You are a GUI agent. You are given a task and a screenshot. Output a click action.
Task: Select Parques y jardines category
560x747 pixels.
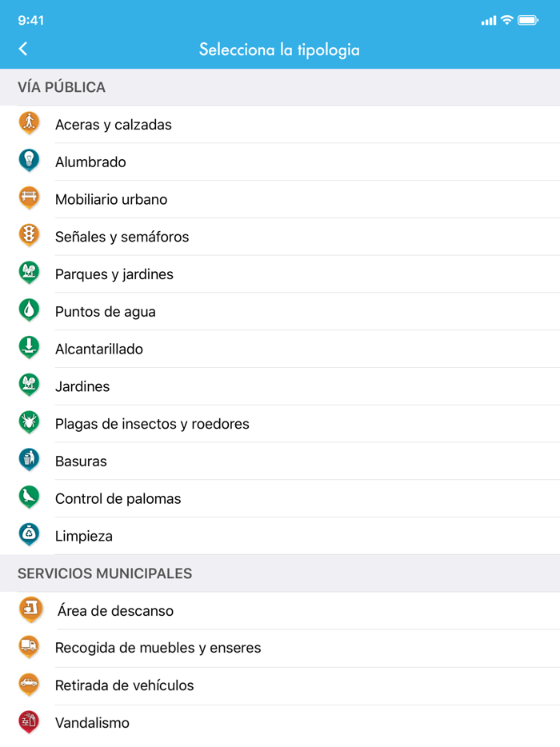[114, 274]
